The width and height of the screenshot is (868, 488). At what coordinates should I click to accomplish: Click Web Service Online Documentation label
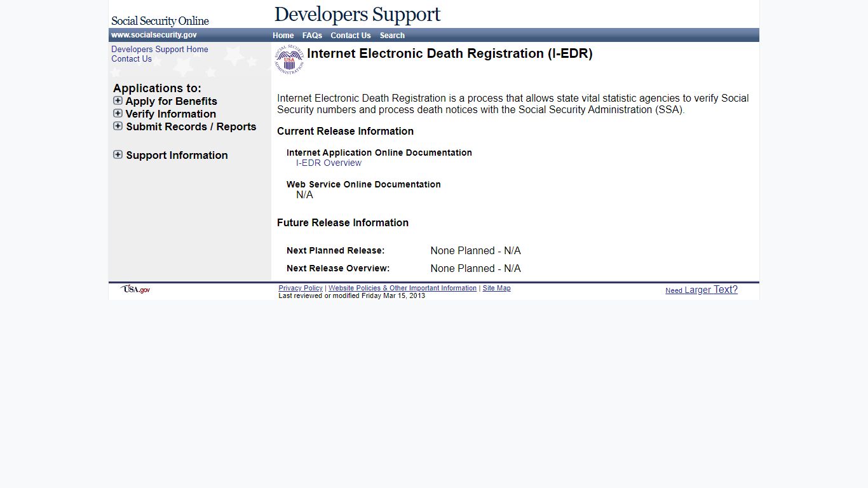(363, 184)
